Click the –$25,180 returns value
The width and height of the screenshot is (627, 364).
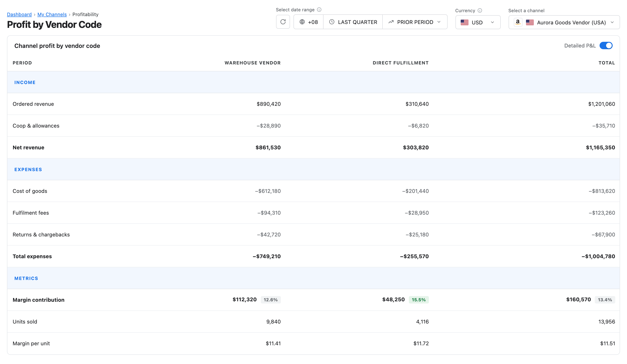click(417, 235)
